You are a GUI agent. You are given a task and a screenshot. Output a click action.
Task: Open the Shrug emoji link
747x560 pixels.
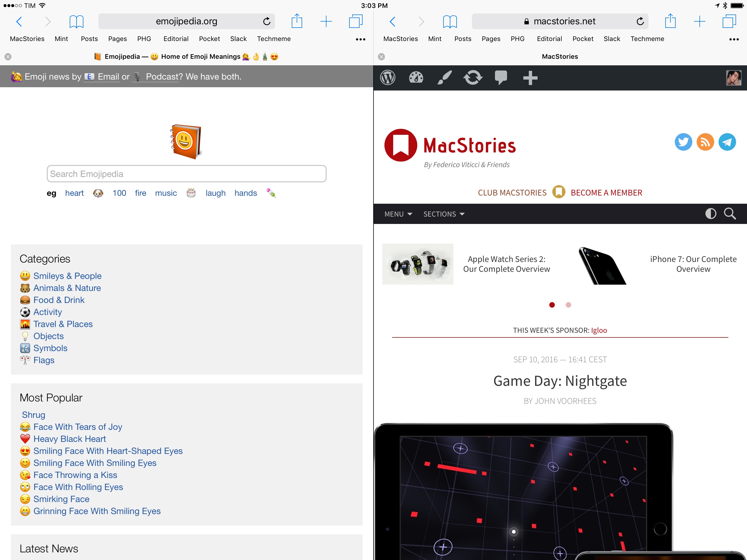click(x=33, y=415)
